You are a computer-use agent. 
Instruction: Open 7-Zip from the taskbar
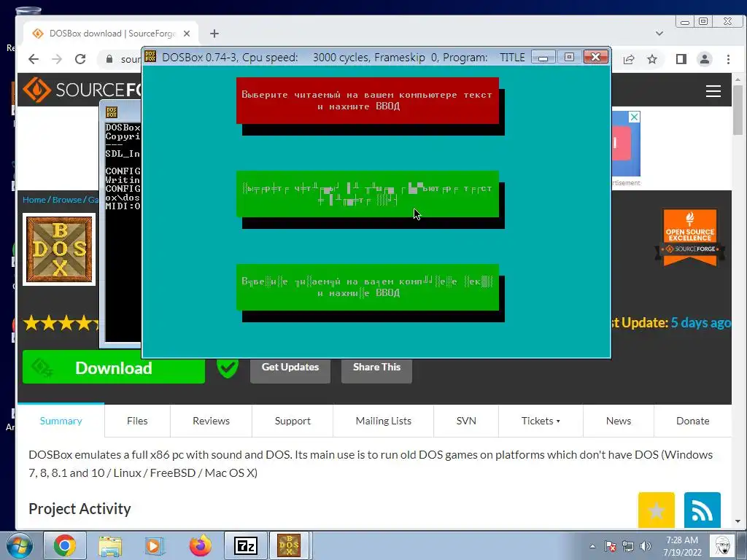(x=245, y=545)
